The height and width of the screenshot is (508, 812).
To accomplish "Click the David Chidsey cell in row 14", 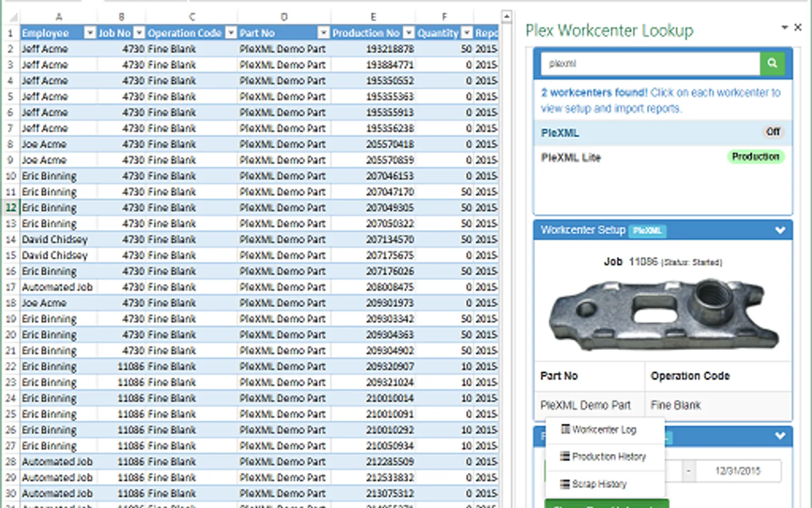I will click(59, 239).
